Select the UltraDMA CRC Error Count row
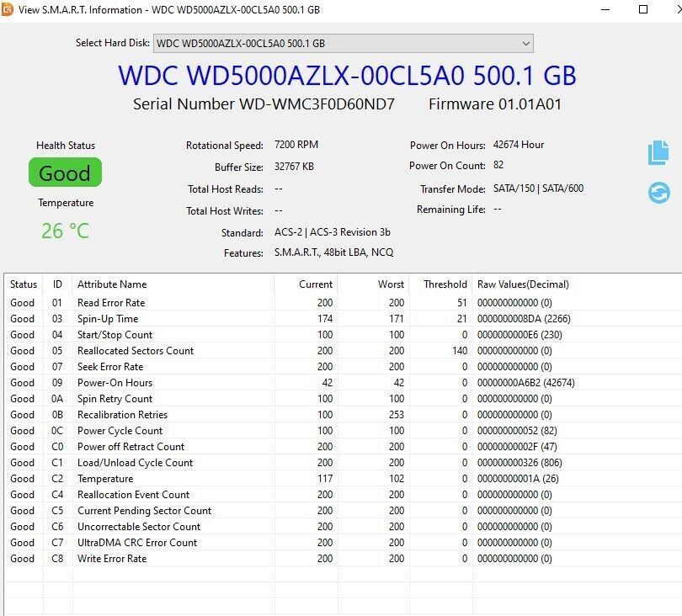682x616 pixels. 343,543
